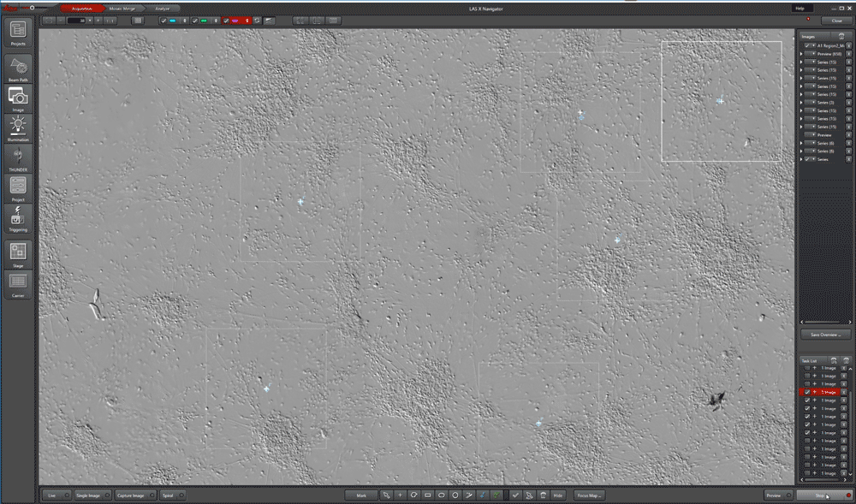Image resolution: width=856 pixels, height=504 pixels.
Task: Expand the last checked Series row
Action: point(801,159)
